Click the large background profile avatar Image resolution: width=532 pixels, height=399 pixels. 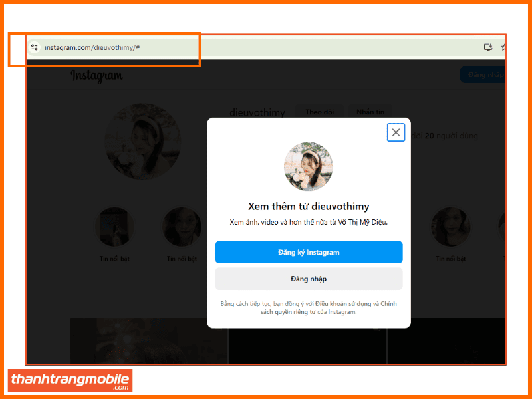click(x=143, y=142)
